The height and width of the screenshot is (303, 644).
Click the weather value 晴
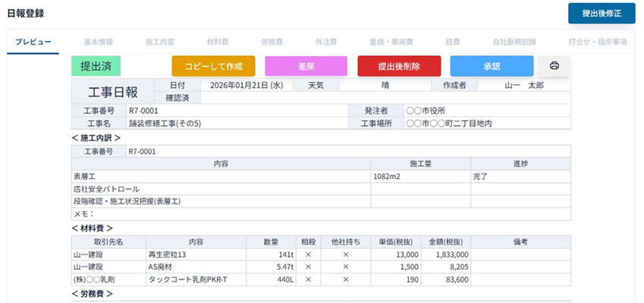point(385,86)
